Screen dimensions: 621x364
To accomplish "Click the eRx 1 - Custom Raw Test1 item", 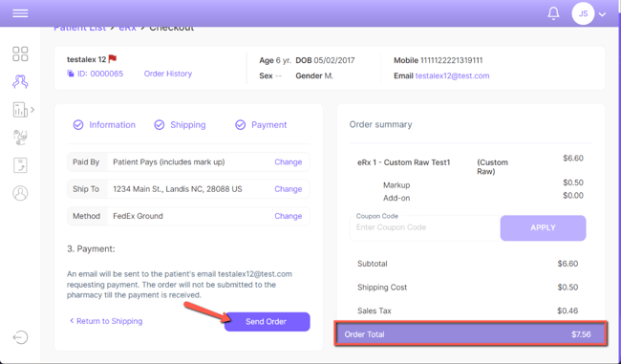I will pyautogui.click(x=403, y=162).
